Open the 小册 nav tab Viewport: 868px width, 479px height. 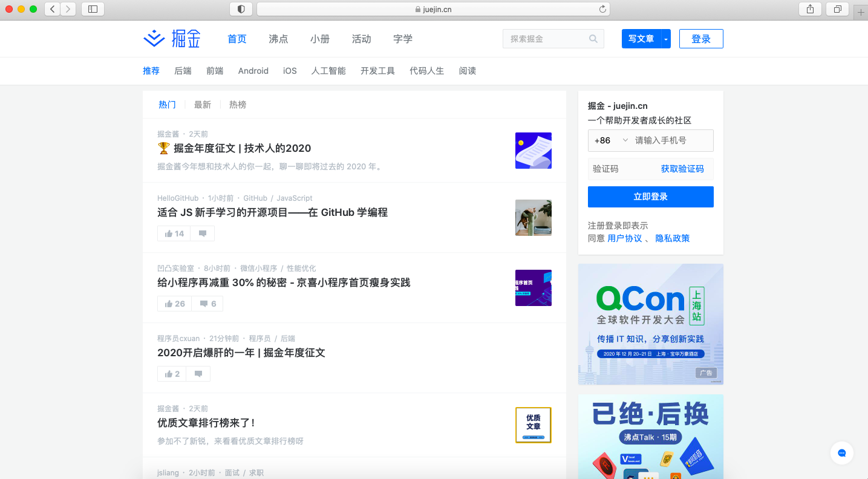[320, 39]
